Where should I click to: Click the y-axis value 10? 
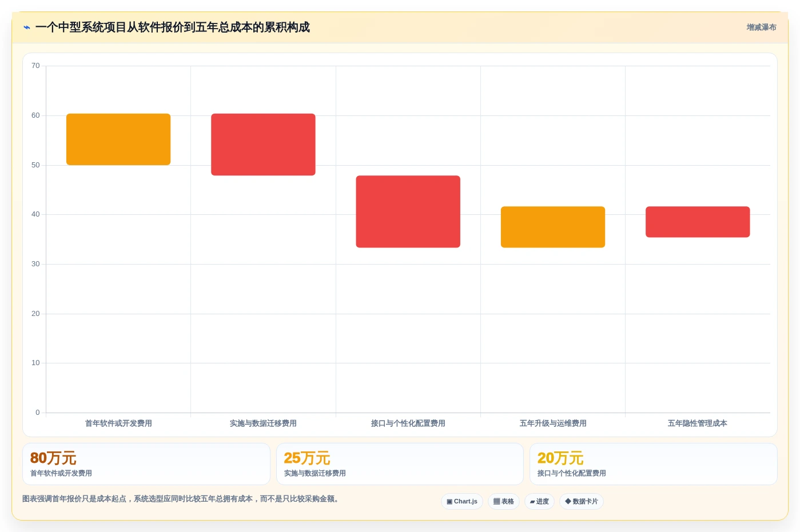coord(35,363)
